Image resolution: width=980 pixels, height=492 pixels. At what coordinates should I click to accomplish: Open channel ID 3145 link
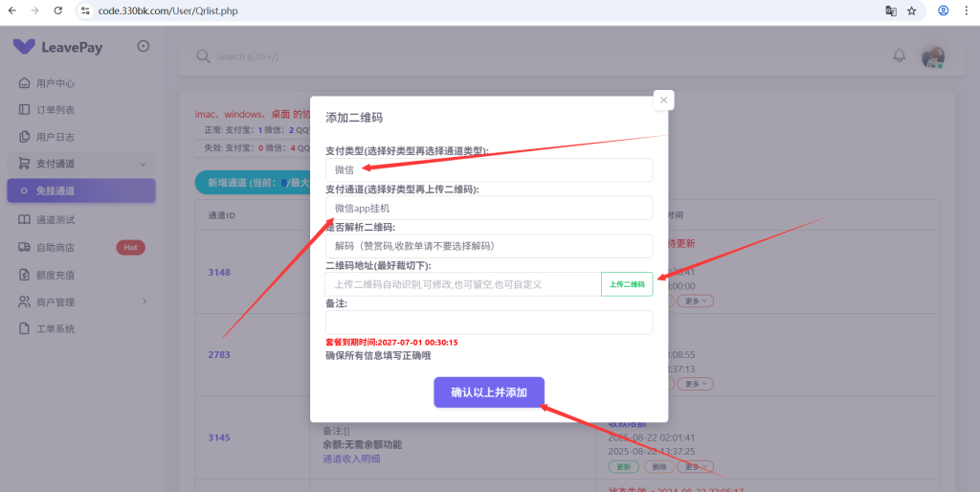pyautogui.click(x=219, y=437)
